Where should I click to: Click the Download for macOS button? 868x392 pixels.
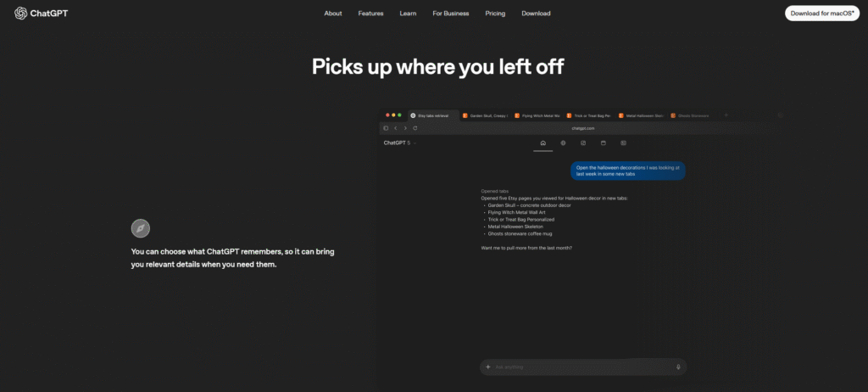click(x=821, y=14)
